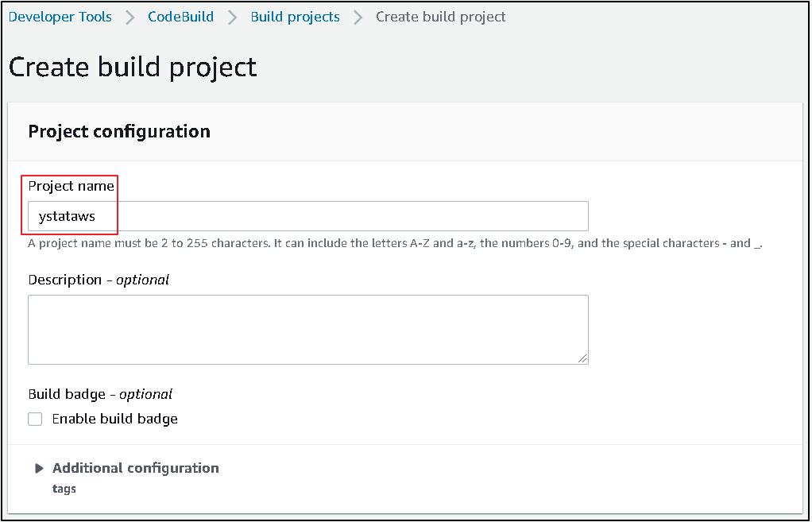The image size is (812, 522).
Task: Click the chevron after Developer Tools breadcrumb
Action: click(x=130, y=16)
